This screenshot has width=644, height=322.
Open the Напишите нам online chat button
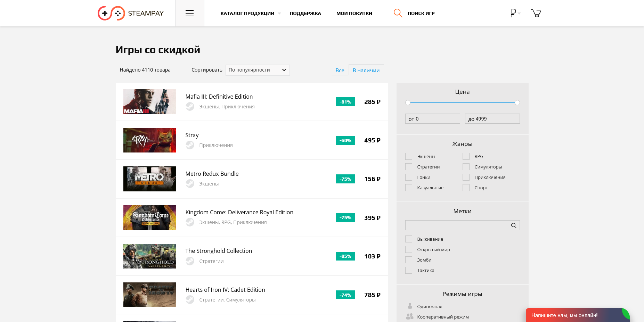578,315
